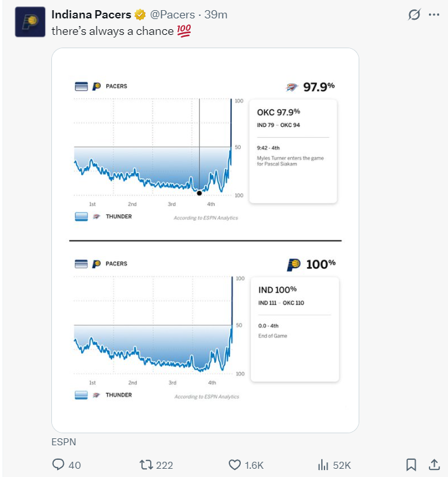Click the black marker dot on top chart
Viewport: 448px width, 477px height.
tap(200, 193)
